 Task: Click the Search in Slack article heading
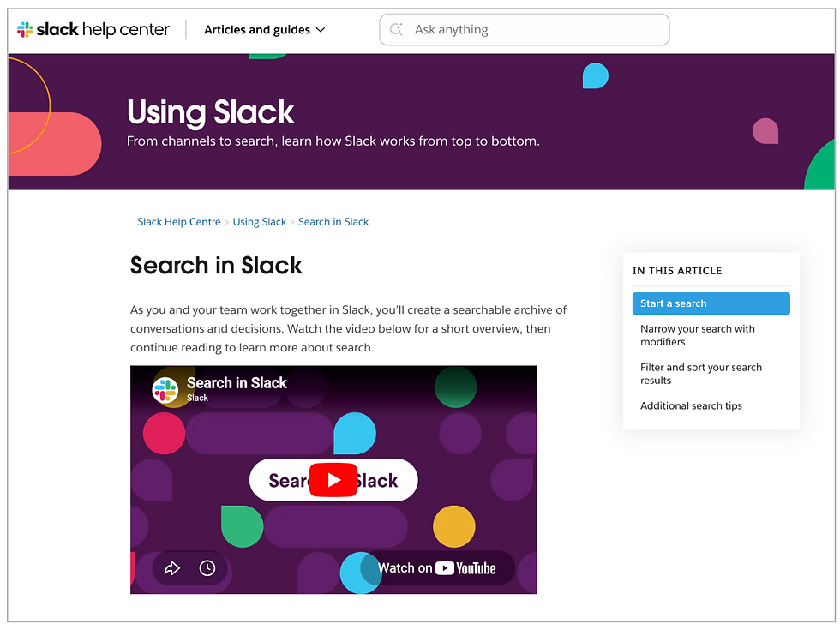pos(216,266)
